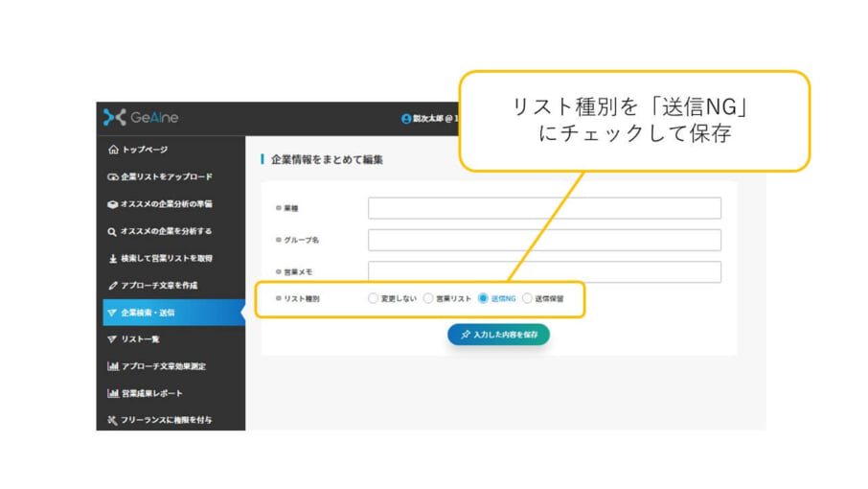This screenshot has height=489, width=868.
Task: Focus the グループ名 input field
Action: pyautogui.click(x=543, y=240)
